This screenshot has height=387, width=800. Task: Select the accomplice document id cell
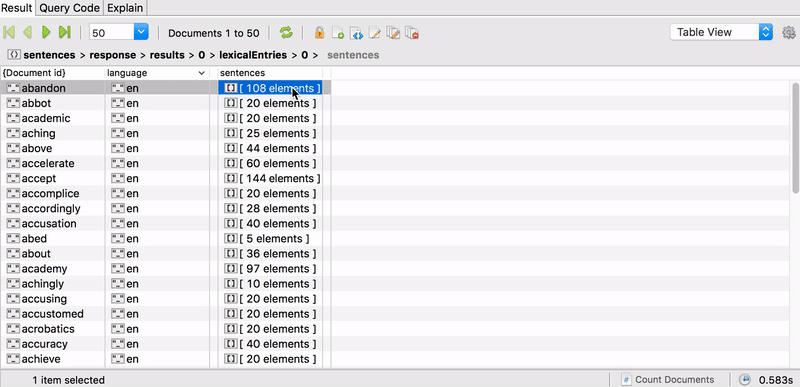click(x=53, y=194)
